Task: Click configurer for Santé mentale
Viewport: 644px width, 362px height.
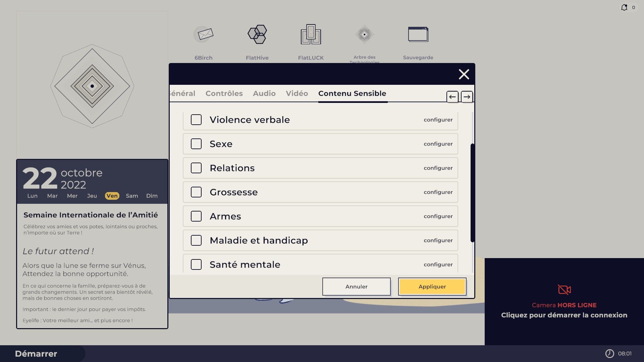Action: (x=438, y=265)
